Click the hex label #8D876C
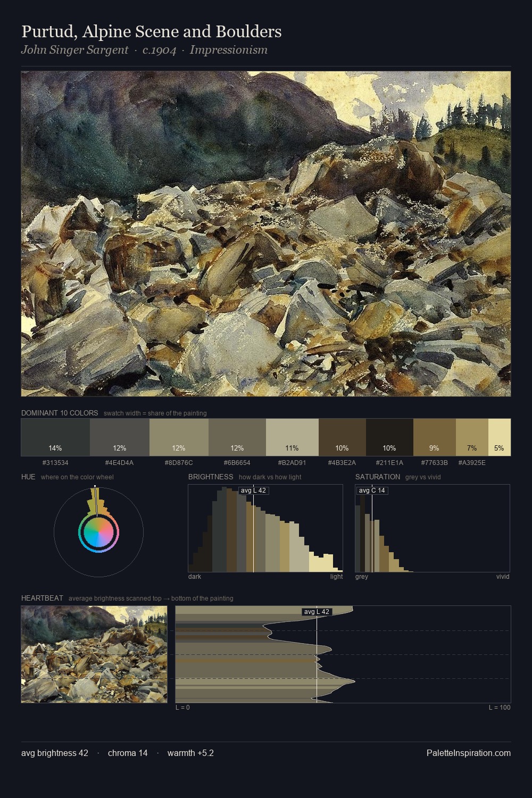 point(179,463)
